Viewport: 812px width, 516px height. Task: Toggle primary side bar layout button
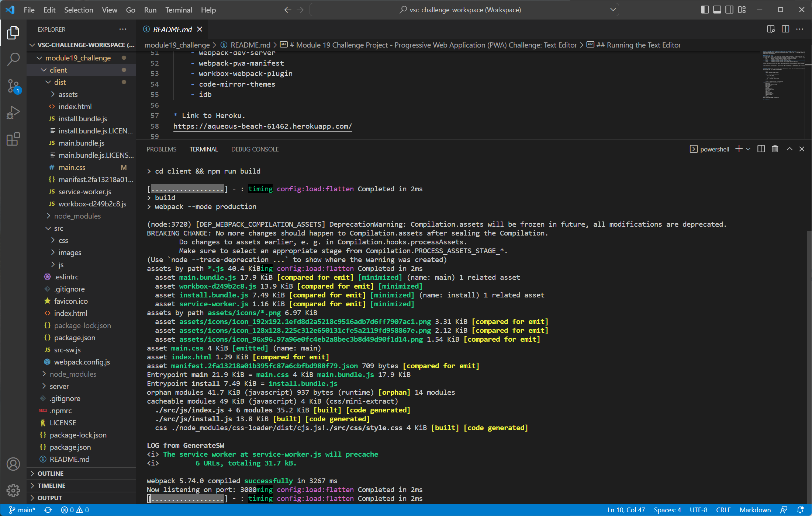(x=705, y=10)
